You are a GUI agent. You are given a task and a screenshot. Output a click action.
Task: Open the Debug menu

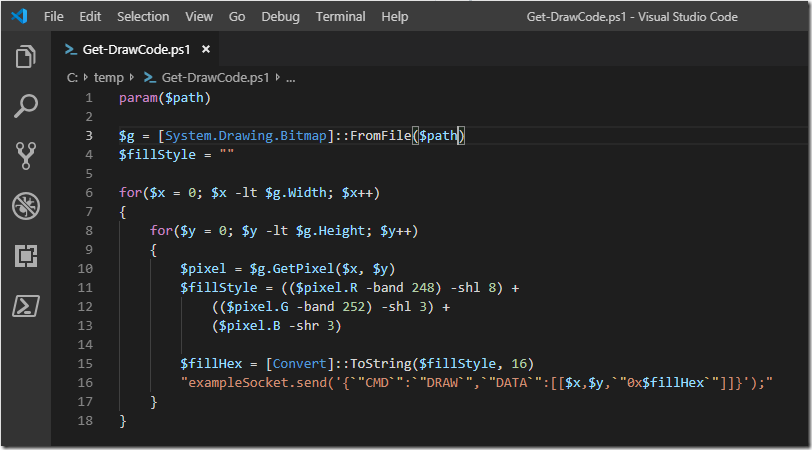click(280, 17)
